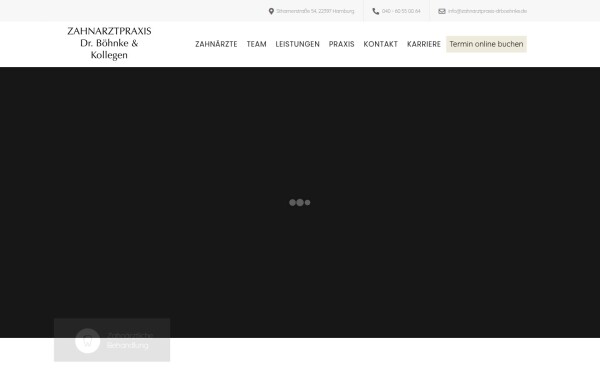Click the tooth icon in the treatment card
The image size is (600, 375).
[x=88, y=341]
